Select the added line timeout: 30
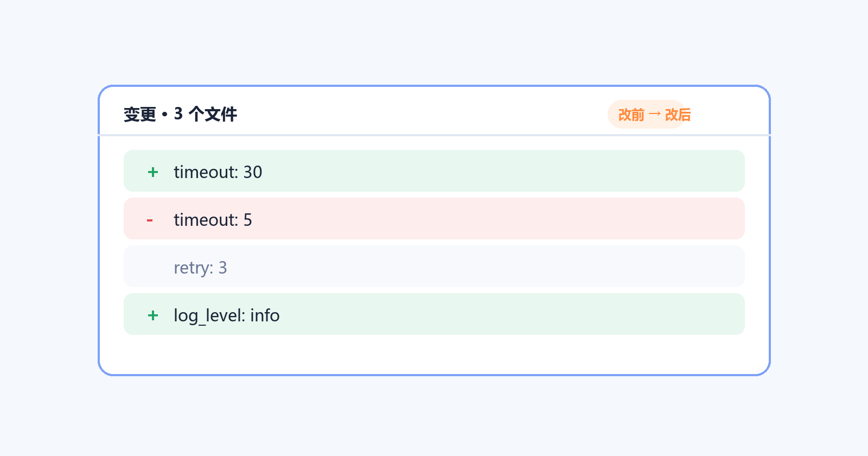868x456 pixels. [434, 171]
